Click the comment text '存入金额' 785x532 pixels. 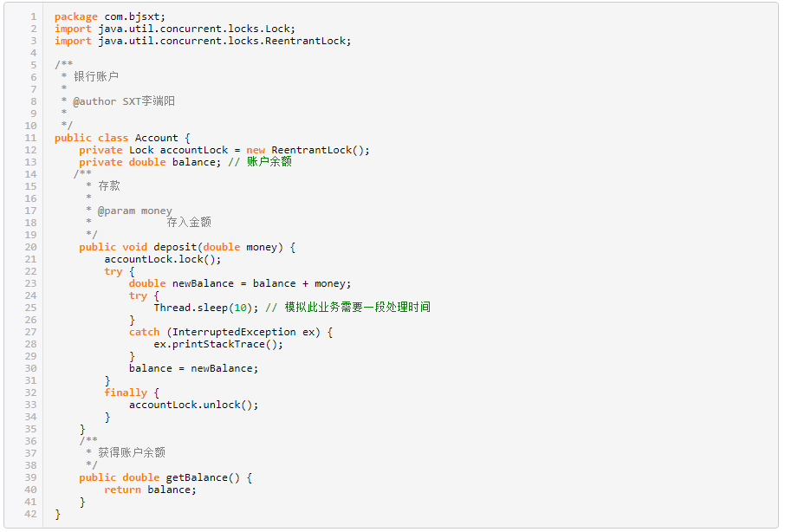[x=189, y=222]
